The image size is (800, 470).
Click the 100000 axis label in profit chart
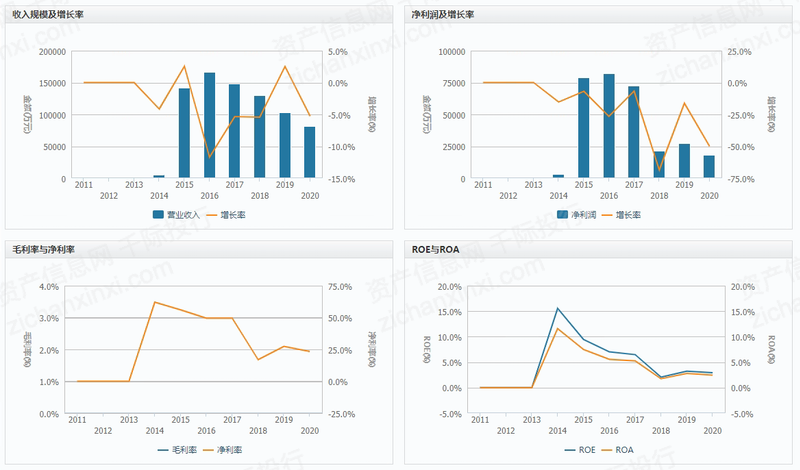[x=452, y=52]
